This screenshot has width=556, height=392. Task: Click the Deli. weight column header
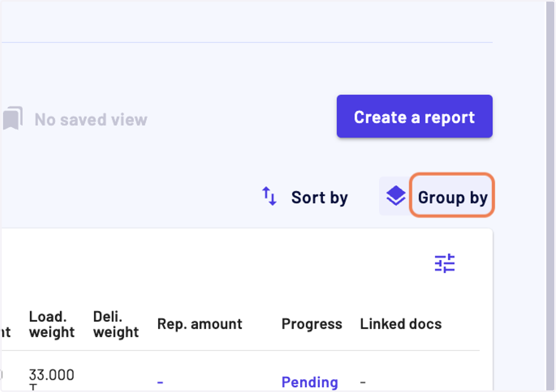116,324
